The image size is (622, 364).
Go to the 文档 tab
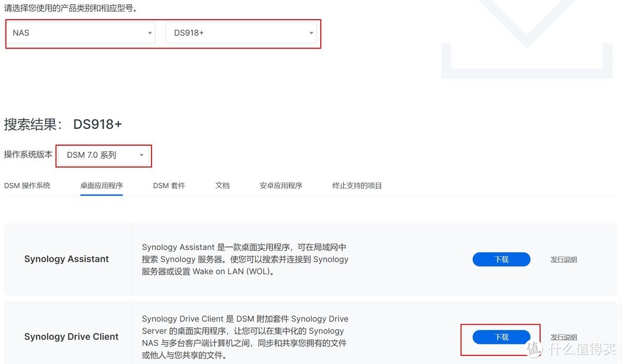point(222,185)
